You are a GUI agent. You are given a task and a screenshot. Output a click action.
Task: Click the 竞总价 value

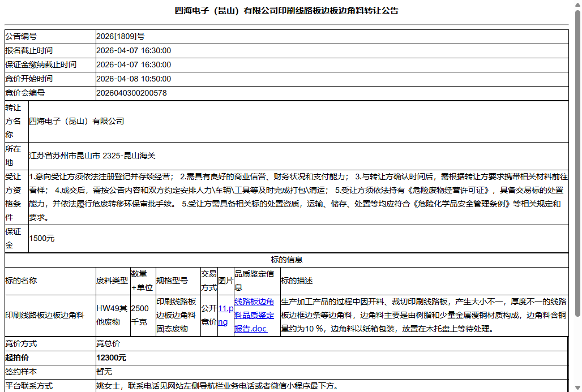pos(108,344)
